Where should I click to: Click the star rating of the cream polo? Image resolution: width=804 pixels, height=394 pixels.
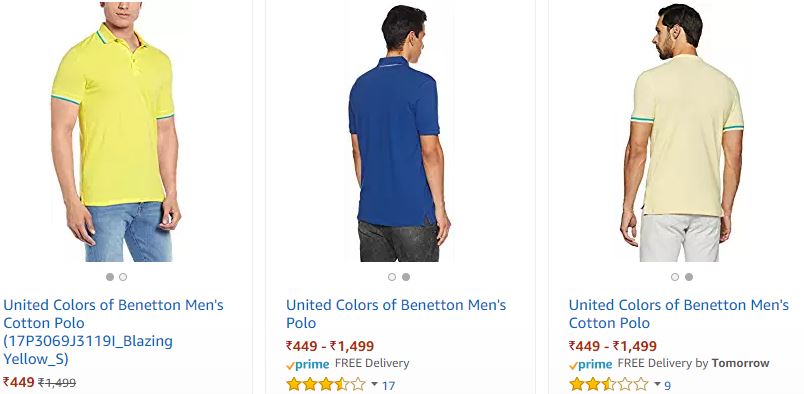click(x=609, y=384)
